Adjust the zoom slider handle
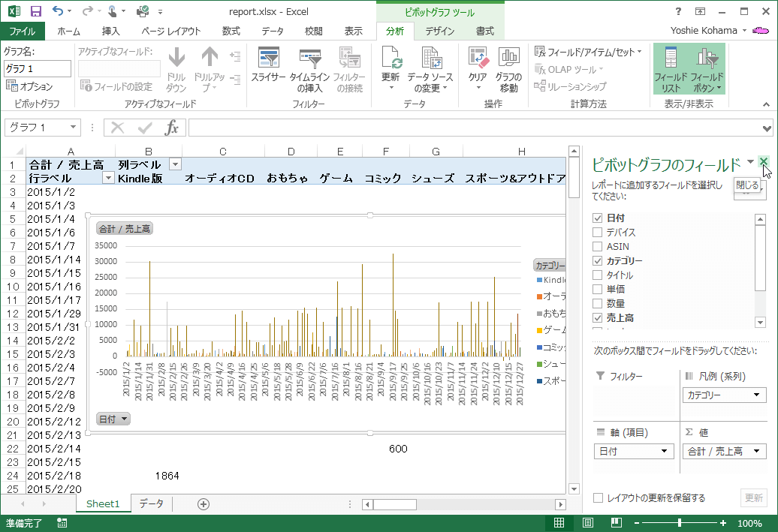The width and height of the screenshot is (778, 532). pos(680,522)
